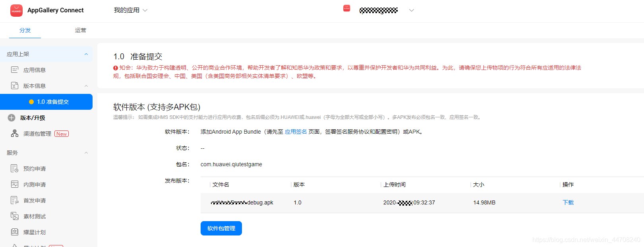Viewport: 644px width, 247px height.
Task: Click the 下载 link for the apk
Action: [x=568, y=202]
